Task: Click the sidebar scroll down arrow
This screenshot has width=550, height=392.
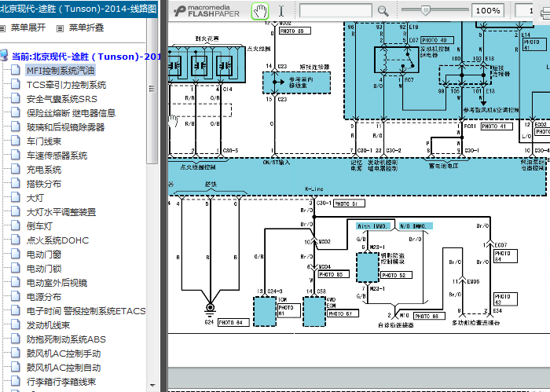Action: pos(152,386)
